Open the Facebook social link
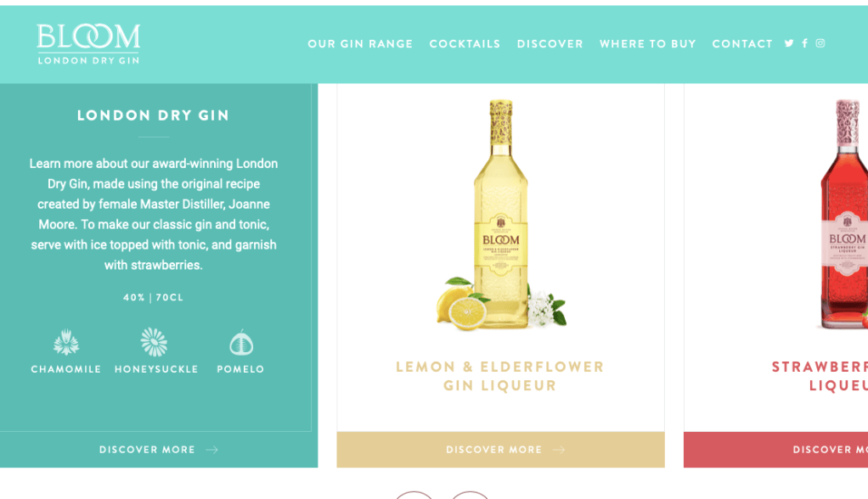 [x=805, y=43]
